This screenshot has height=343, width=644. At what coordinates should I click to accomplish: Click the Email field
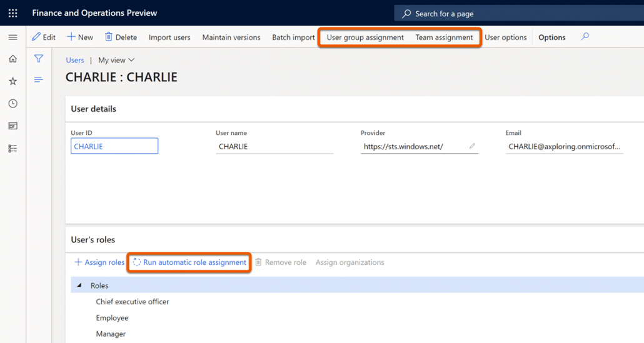pyautogui.click(x=565, y=146)
